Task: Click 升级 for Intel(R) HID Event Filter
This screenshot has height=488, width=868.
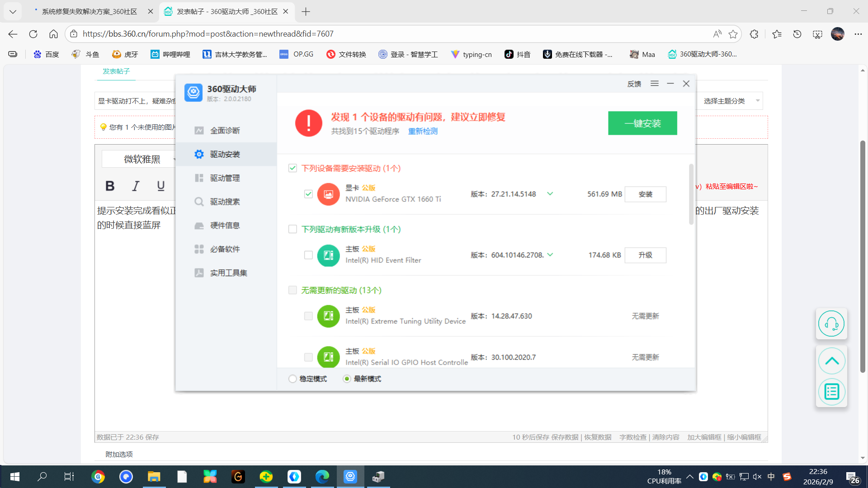Action: click(645, 255)
